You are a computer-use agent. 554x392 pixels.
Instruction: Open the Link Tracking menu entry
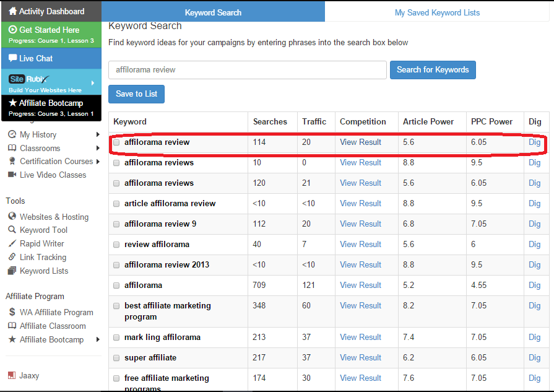point(43,257)
